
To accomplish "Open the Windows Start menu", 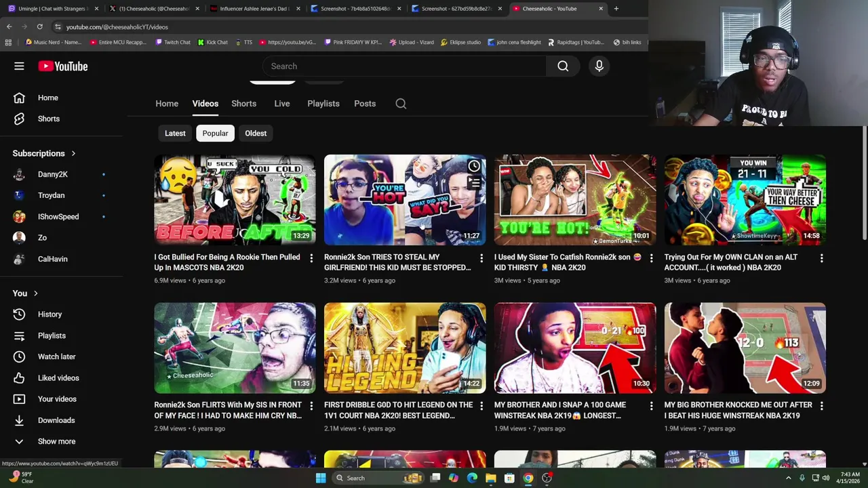I will click(x=320, y=478).
